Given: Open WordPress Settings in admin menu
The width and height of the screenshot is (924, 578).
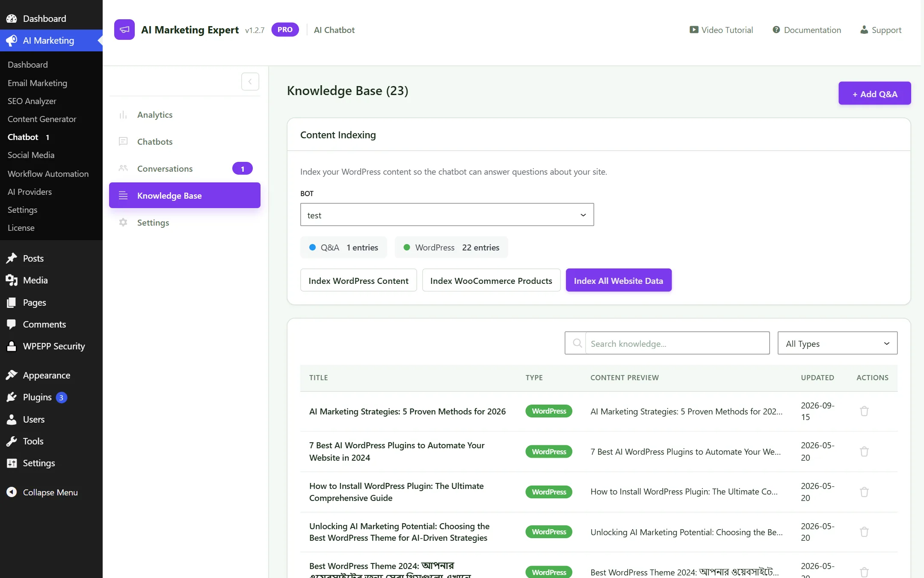Looking at the screenshot, I should tap(38, 463).
